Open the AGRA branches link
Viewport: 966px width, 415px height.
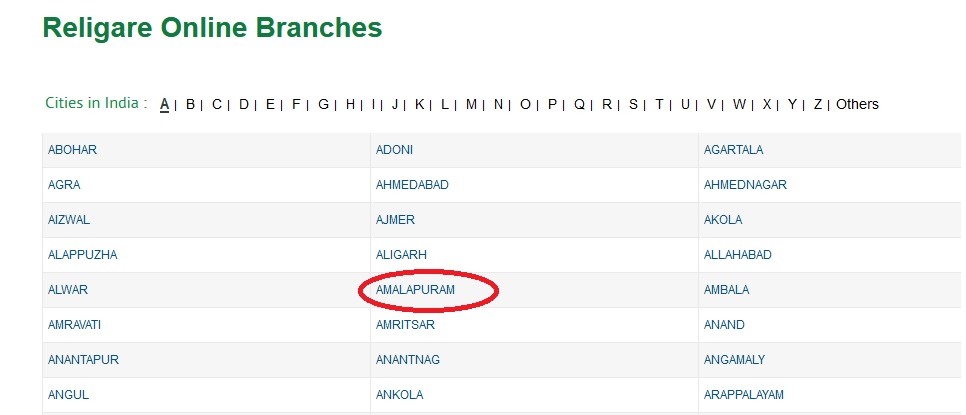click(x=64, y=185)
